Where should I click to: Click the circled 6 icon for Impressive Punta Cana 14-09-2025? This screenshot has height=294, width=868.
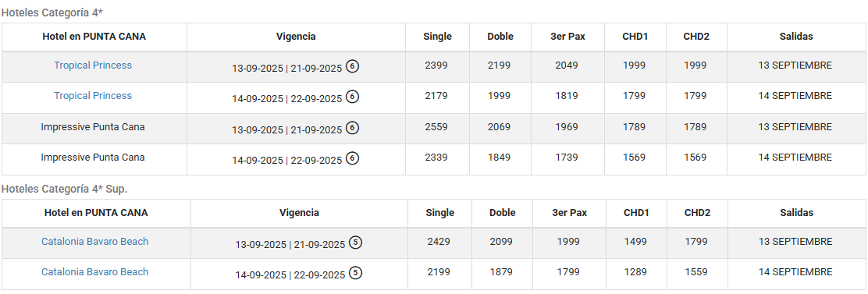[x=353, y=158]
